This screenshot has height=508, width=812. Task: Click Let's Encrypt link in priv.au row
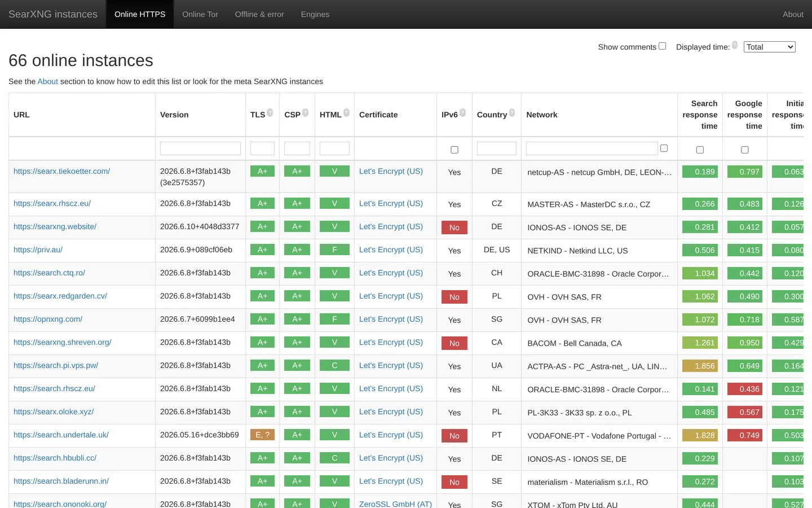coord(391,249)
